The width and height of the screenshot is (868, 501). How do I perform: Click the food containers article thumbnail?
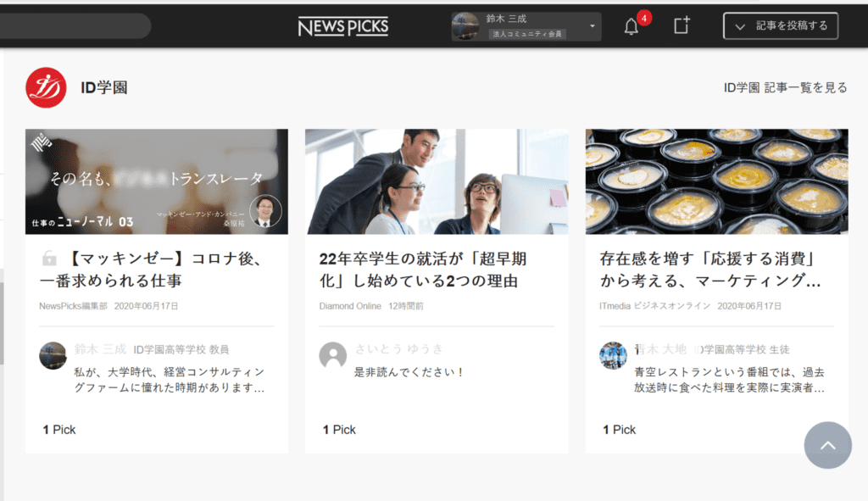click(x=716, y=181)
